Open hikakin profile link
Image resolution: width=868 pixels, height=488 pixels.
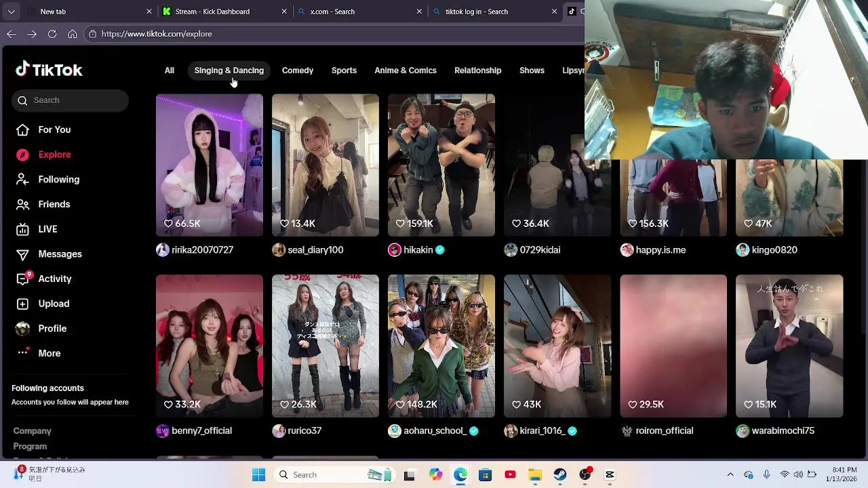tap(418, 250)
